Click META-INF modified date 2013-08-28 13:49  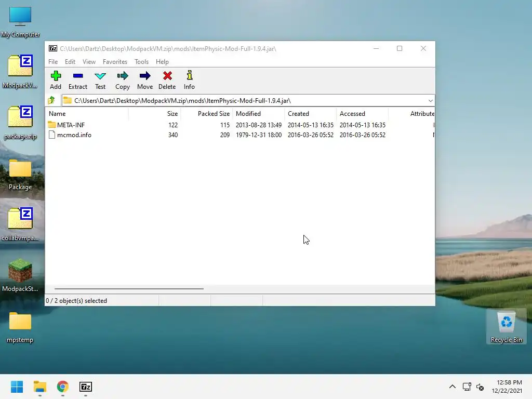click(x=259, y=125)
